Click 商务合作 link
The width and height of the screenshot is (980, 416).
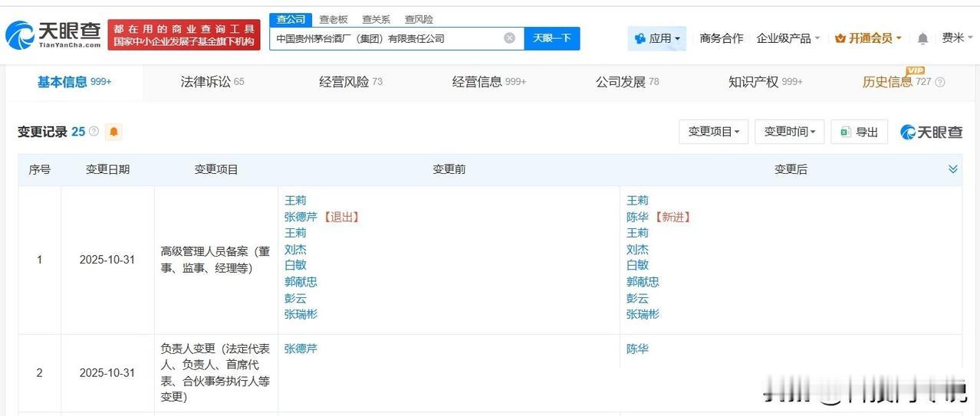pos(722,38)
